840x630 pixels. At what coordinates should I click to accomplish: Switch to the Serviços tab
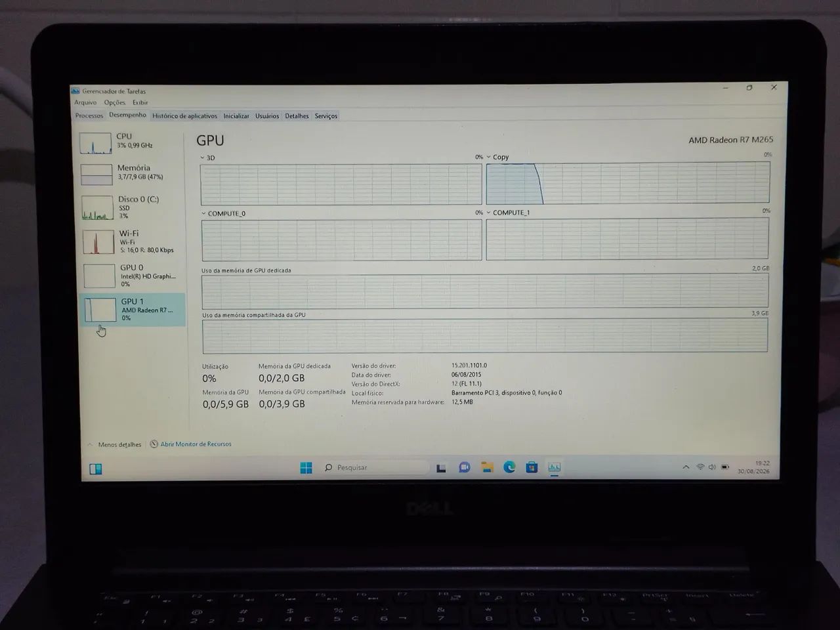[326, 116]
